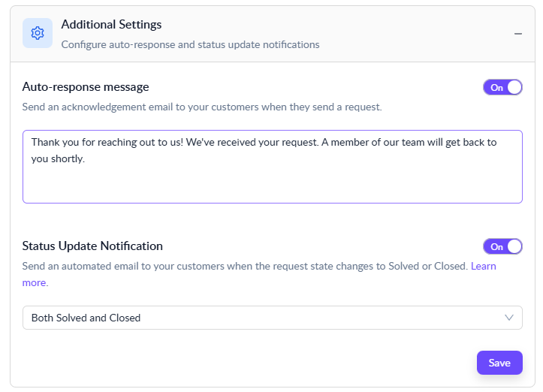Click the header subtitle about configuring notifications
The width and height of the screenshot is (543, 392).
(190, 44)
